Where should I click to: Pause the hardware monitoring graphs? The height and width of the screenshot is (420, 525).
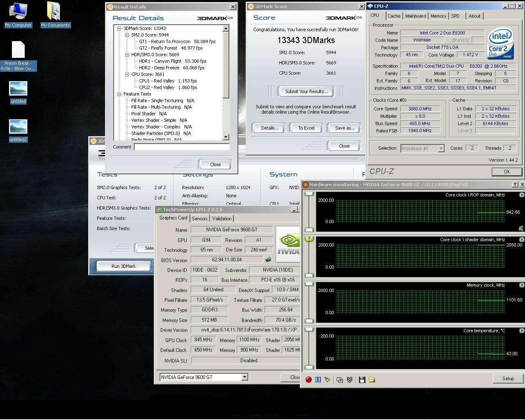pyautogui.click(x=318, y=380)
